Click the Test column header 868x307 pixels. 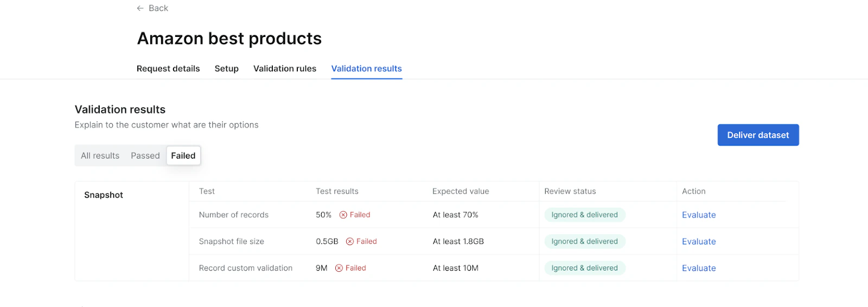(x=207, y=191)
